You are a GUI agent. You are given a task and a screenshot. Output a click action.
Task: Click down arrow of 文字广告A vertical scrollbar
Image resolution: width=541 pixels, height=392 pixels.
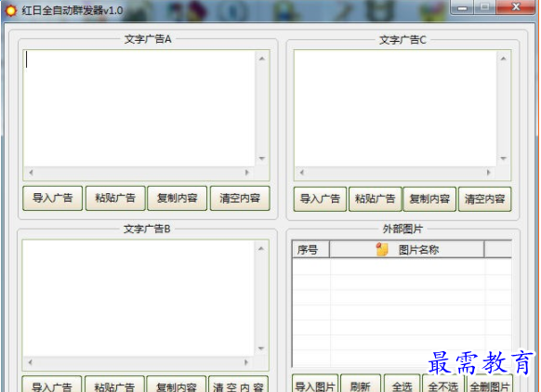pos(262,159)
